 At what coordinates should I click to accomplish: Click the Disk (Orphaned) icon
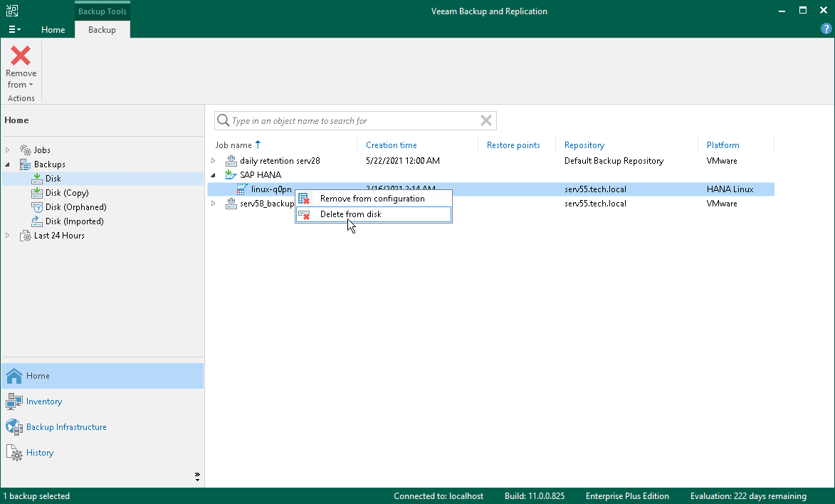tap(37, 207)
